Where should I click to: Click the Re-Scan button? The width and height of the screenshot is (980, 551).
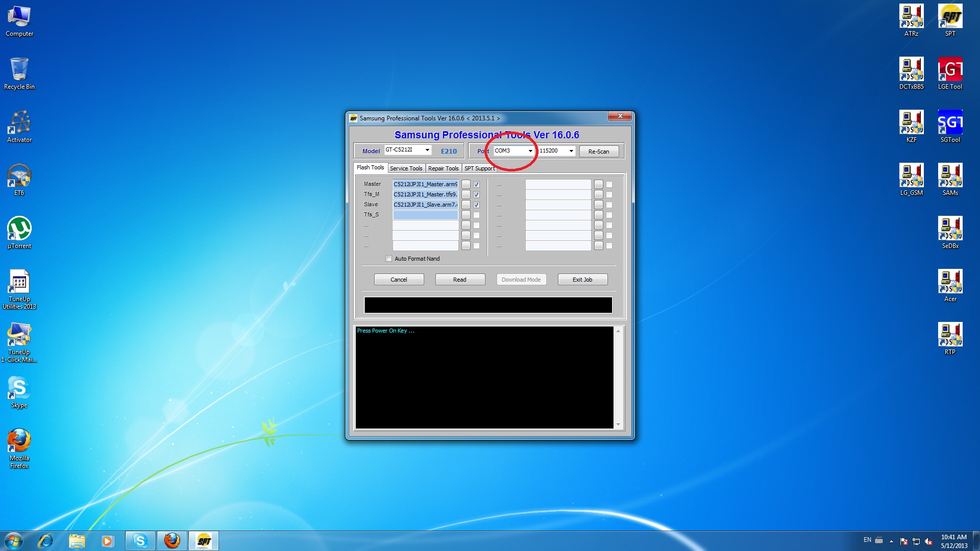tap(599, 152)
